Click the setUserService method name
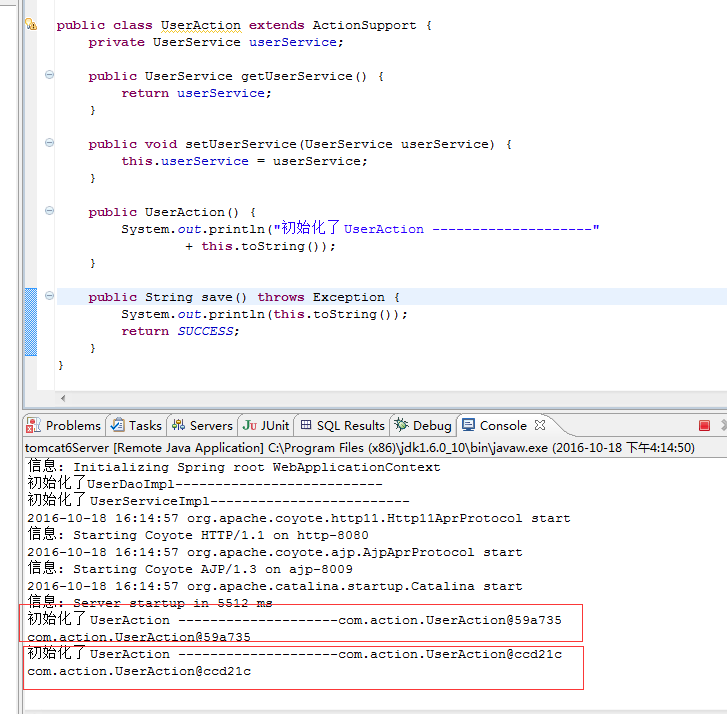 pyautogui.click(x=241, y=144)
